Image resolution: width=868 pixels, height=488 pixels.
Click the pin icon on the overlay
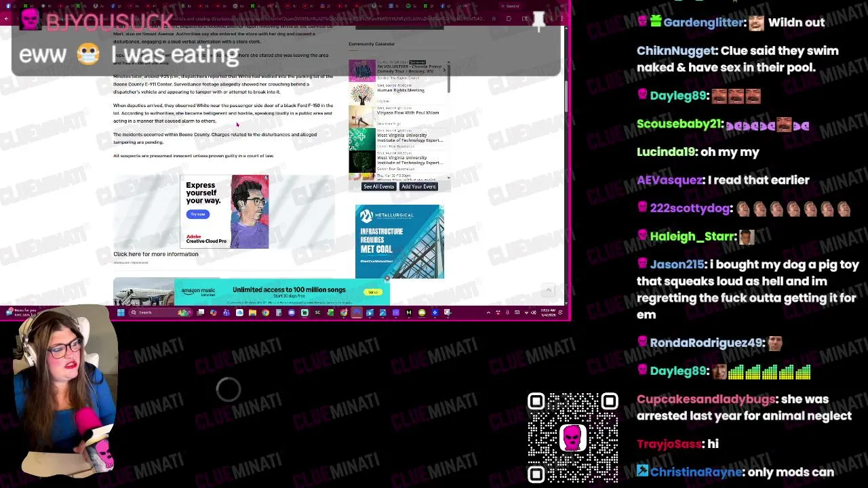click(x=539, y=21)
